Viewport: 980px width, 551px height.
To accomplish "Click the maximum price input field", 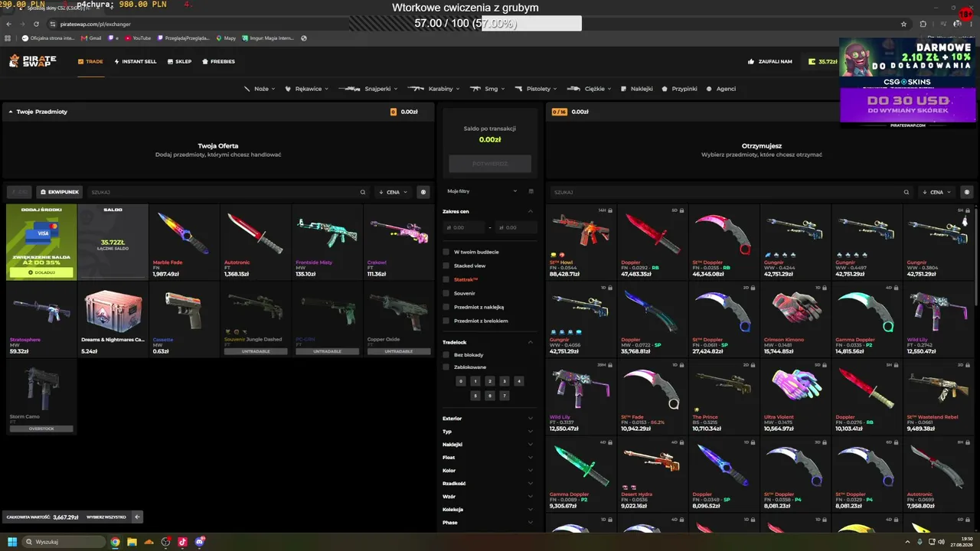I will pyautogui.click(x=516, y=227).
